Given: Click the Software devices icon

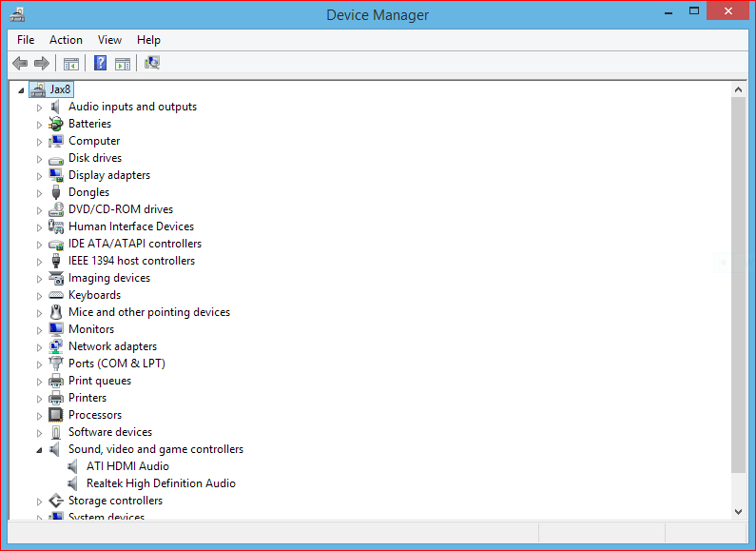Looking at the screenshot, I should click(x=56, y=432).
